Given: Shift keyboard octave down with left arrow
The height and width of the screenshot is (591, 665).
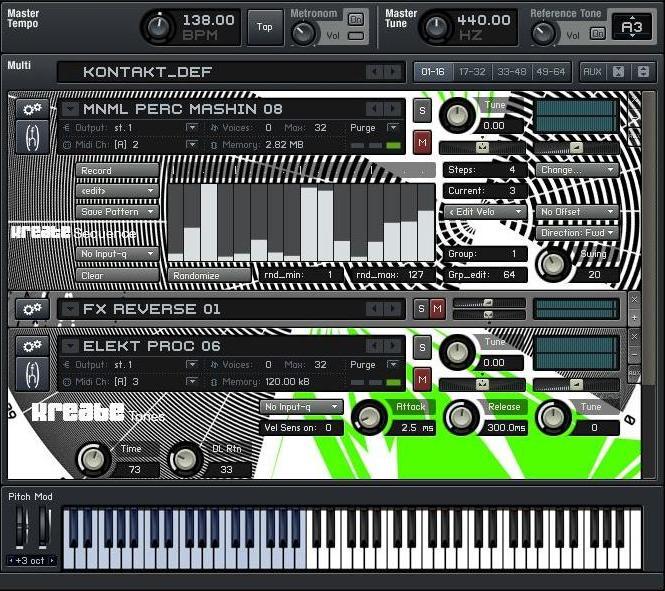Looking at the screenshot, I should point(11,560).
